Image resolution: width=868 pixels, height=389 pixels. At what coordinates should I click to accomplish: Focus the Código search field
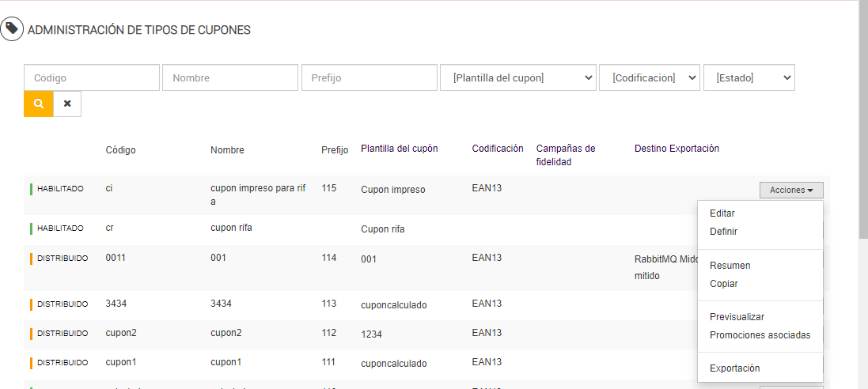click(92, 77)
